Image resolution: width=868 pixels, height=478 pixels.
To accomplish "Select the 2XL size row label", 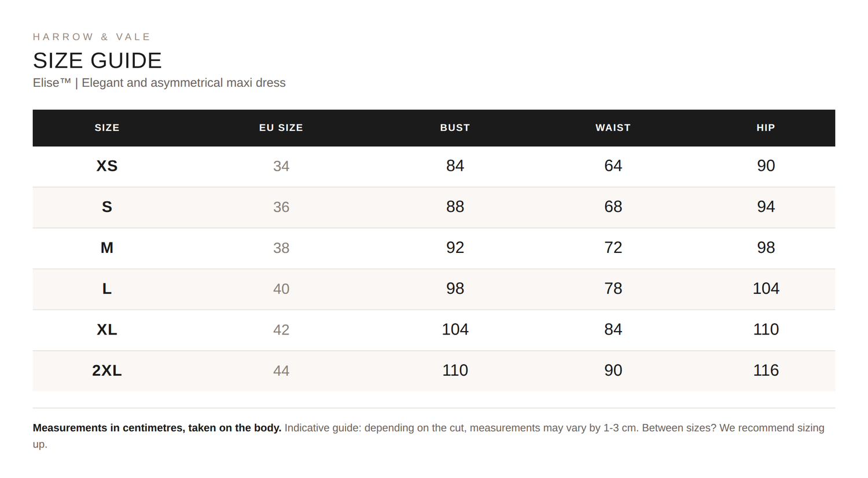I will 107,370.
